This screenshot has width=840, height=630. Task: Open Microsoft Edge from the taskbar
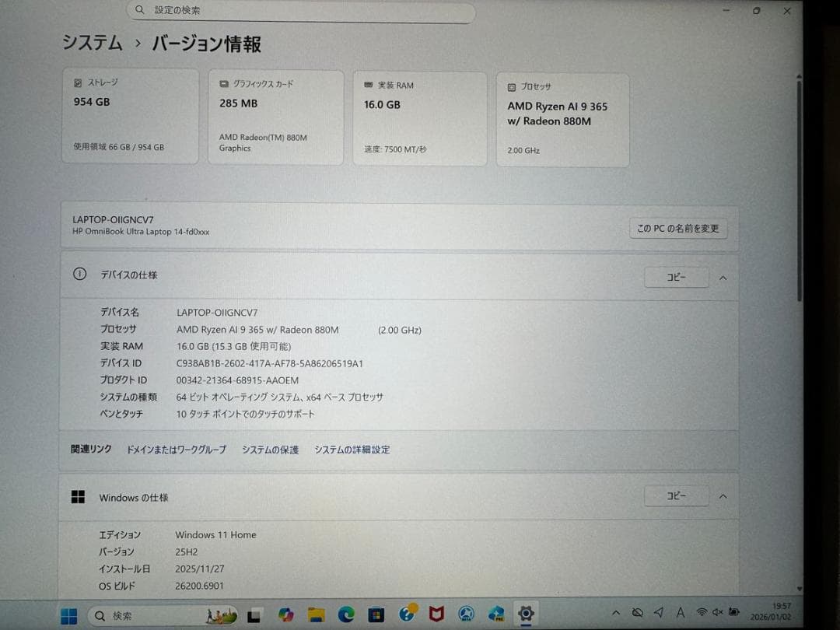[x=346, y=615]
